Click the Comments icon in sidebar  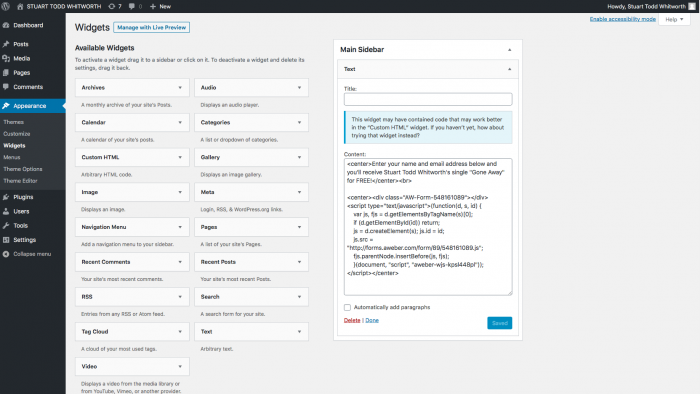[6, 87]
